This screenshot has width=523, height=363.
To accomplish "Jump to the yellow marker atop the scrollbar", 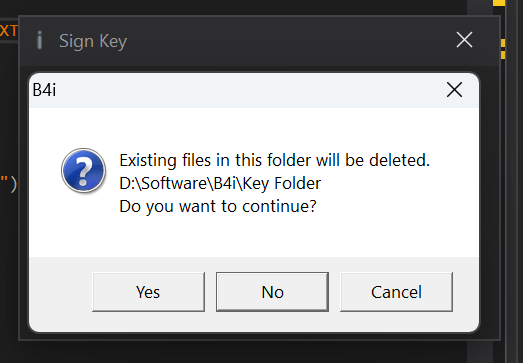I will [499, 2].
